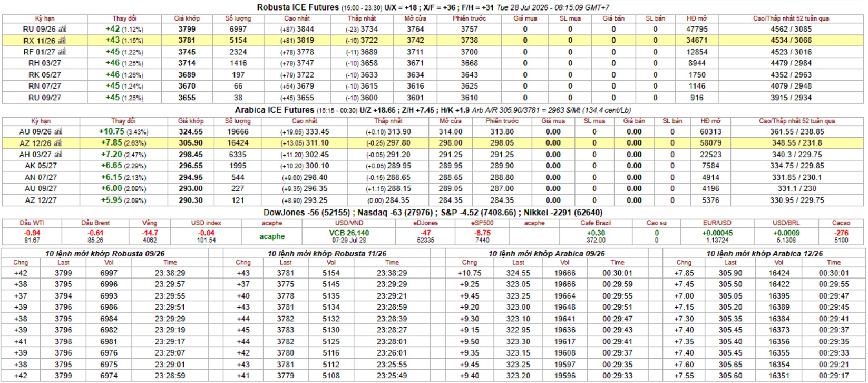Click RU 09/26 open interest 47795
The width and height of the screenshot is (868, 383).
click(x=697, y=29)
